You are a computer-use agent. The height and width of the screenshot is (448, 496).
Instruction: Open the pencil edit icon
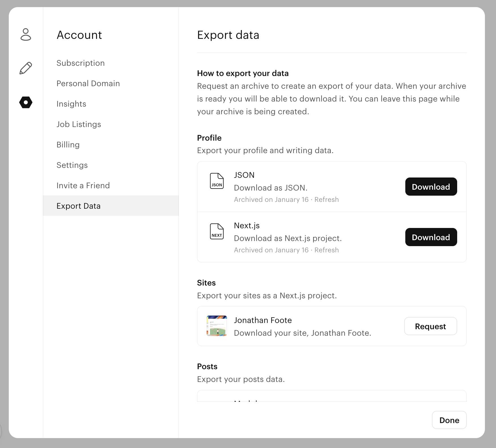coord(26,68)
